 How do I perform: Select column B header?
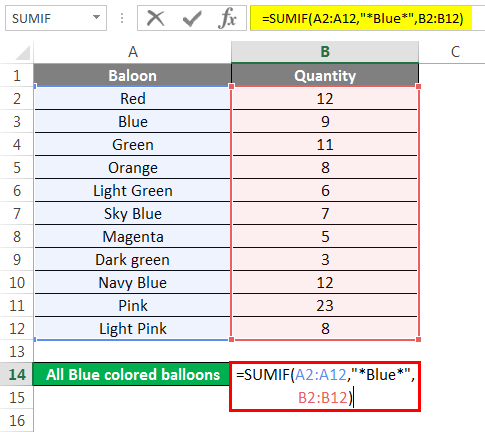point(325,52)
